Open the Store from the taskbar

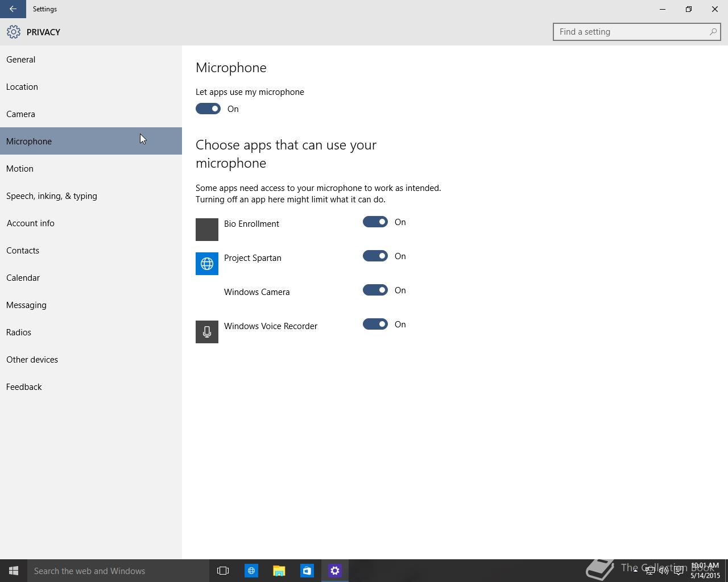click(x=307, y=571)
